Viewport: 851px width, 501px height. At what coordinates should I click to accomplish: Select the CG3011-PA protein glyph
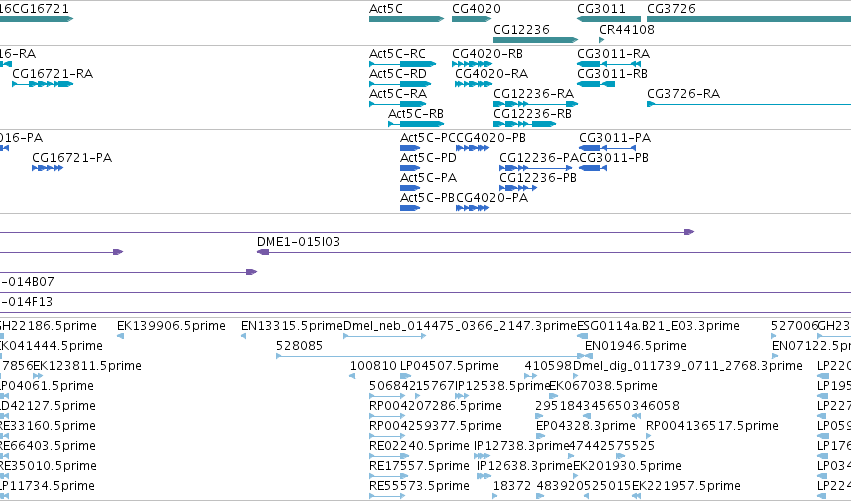point(607,148)
